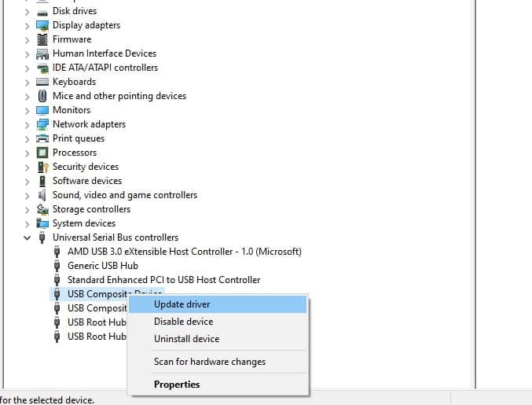Image resolution: width=532 pixels, height=405 pixels.
Task: Expand the Monitors node
Action: point(28,111)
